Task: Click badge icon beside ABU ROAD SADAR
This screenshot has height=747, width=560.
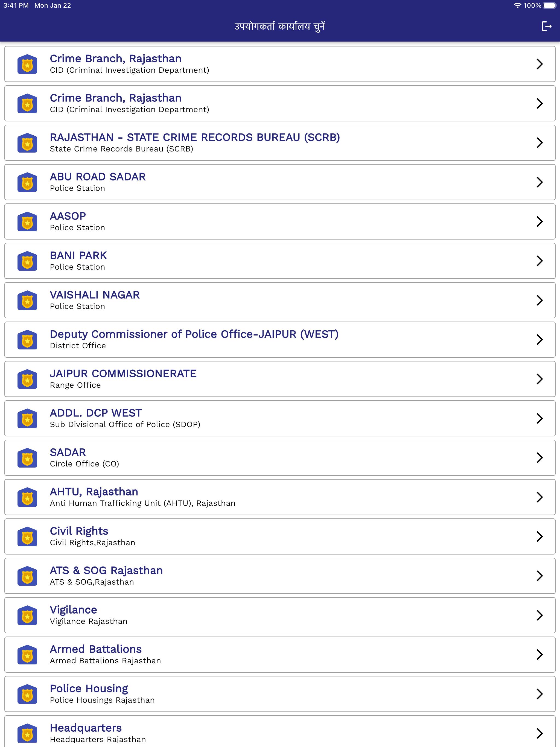Action: coord(27,182)
